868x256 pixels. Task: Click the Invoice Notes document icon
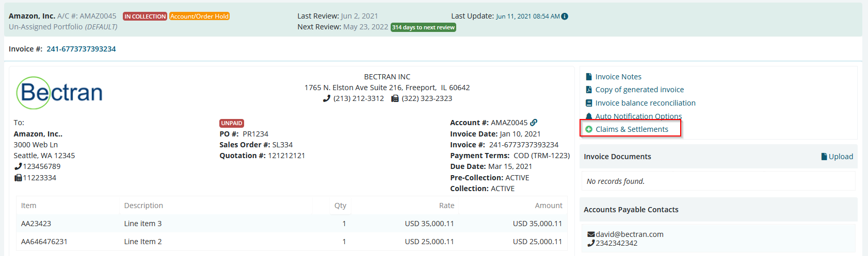(x=589, y=77)
